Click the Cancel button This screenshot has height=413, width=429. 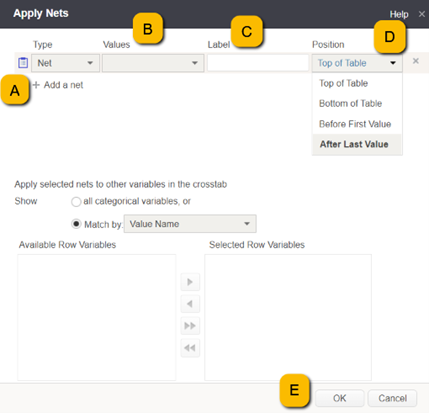(x=392, y=398)
